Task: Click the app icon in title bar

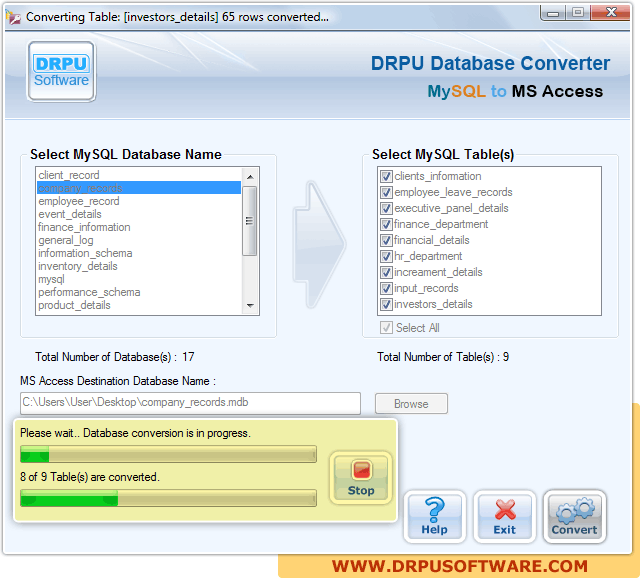Action: [x=13, y=17]
